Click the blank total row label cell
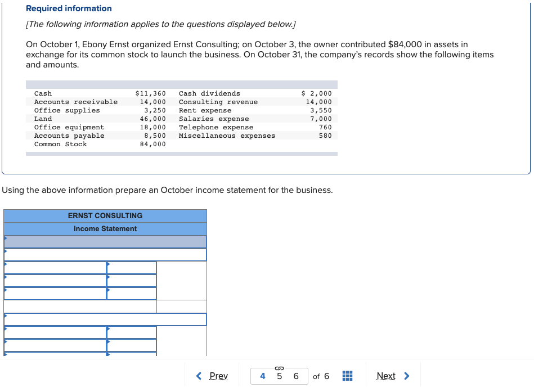 pos(80,307)
